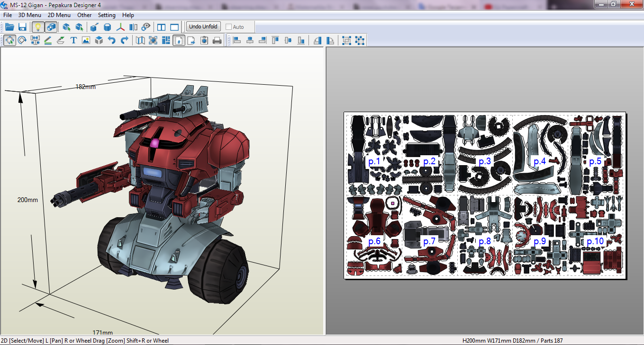This screenshot has height=345, width=644.
Task: Click the folded map icon
Action: point(140,40)
